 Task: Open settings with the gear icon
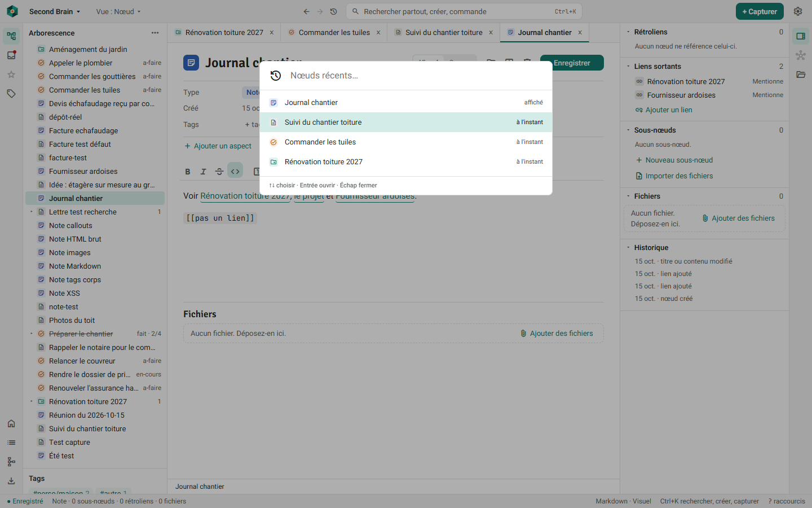pyautogui.click(x=798, y=11)
